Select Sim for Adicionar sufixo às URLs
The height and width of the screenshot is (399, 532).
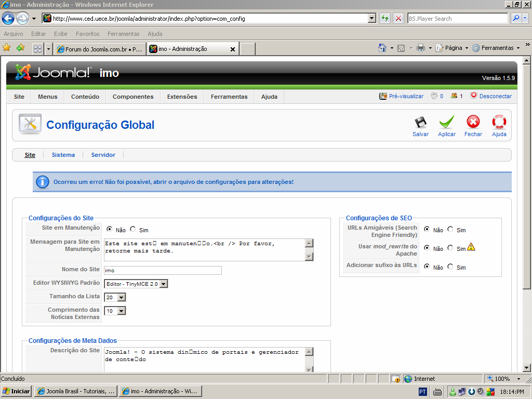[450, 267]
